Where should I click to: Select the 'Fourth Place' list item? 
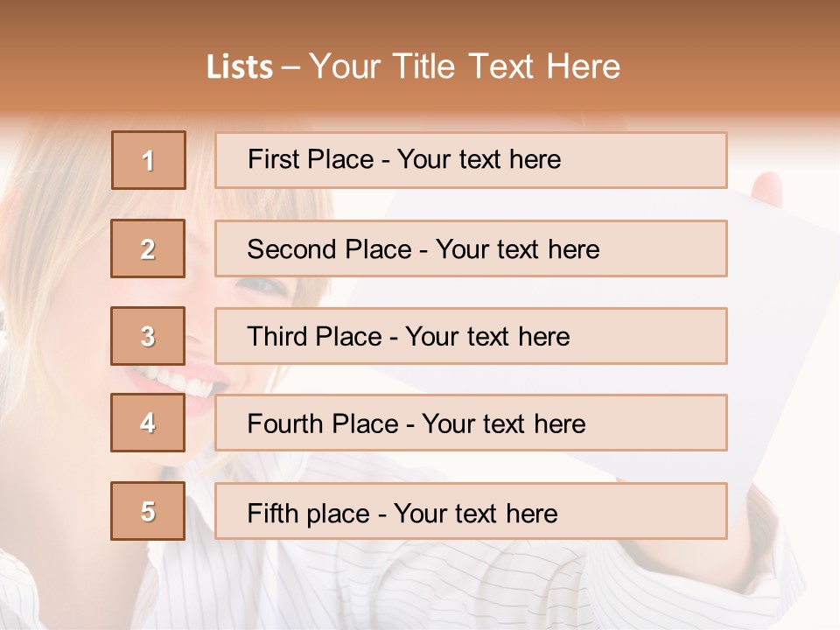(x=471, y=423)
